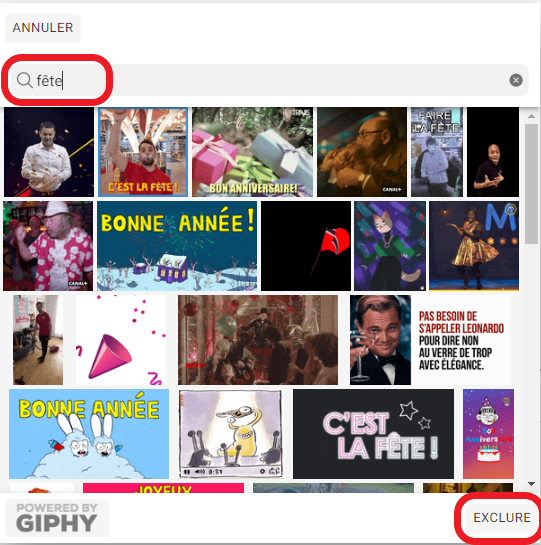
Task: Clear the search field with the X icon
Action: 516,80
